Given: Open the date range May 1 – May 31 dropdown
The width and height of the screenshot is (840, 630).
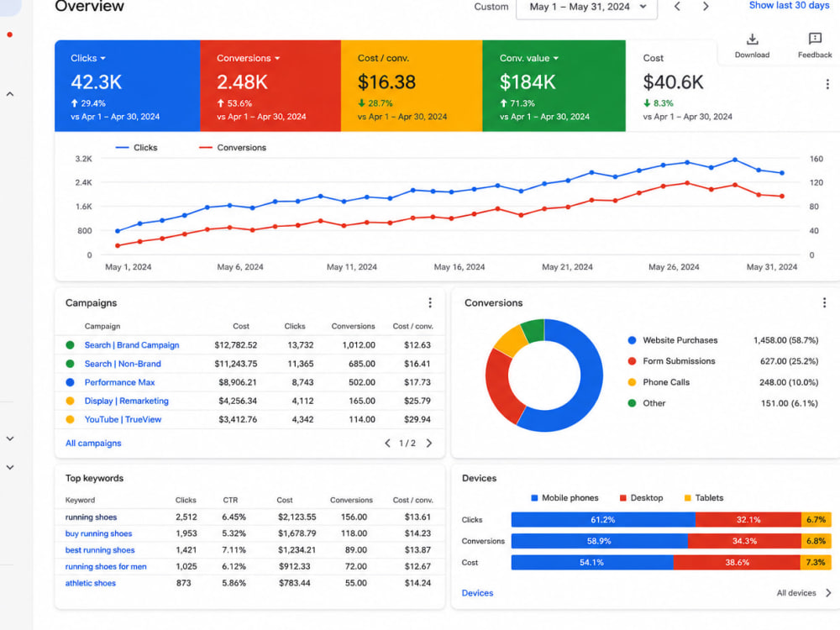Looking at the screenshot, I should (x=586, y=8).
